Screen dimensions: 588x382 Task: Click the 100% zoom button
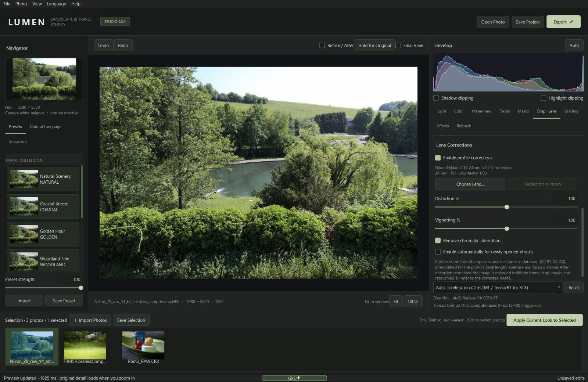click(413, 302)
